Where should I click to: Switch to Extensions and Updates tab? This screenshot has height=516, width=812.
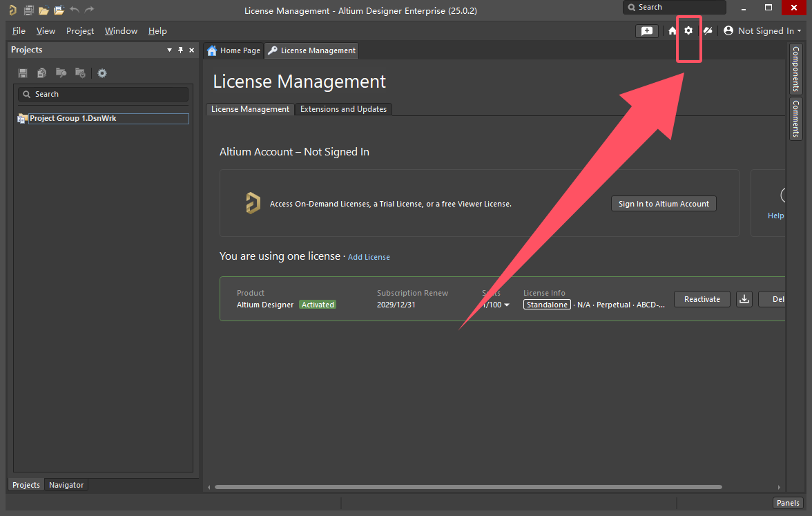click(343, 109)
